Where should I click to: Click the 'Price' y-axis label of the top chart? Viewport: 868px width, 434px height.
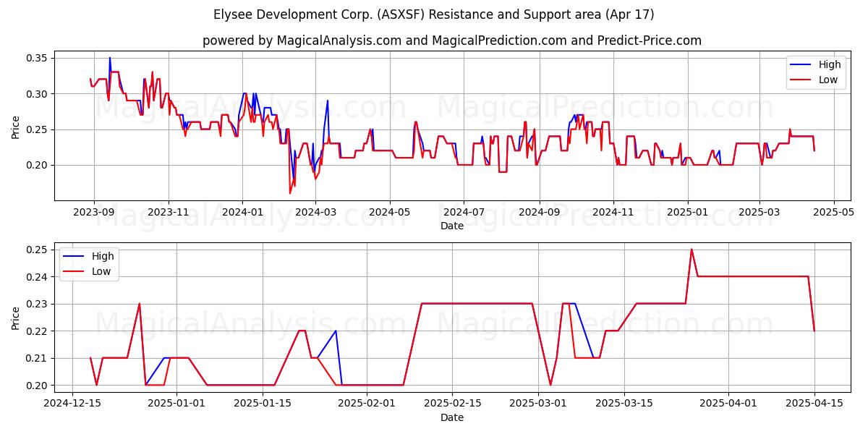pyautogui.click(x=16, y=127)
